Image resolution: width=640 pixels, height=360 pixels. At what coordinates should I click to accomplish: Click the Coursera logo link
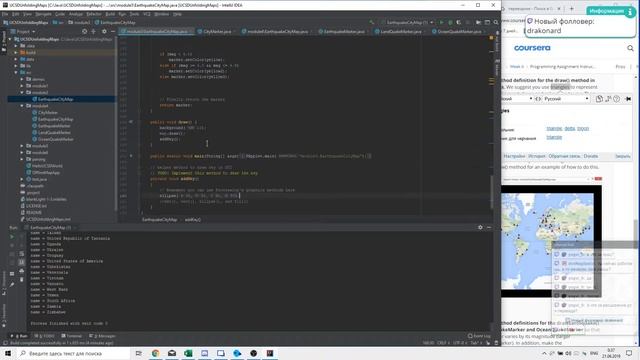[532, 48]
